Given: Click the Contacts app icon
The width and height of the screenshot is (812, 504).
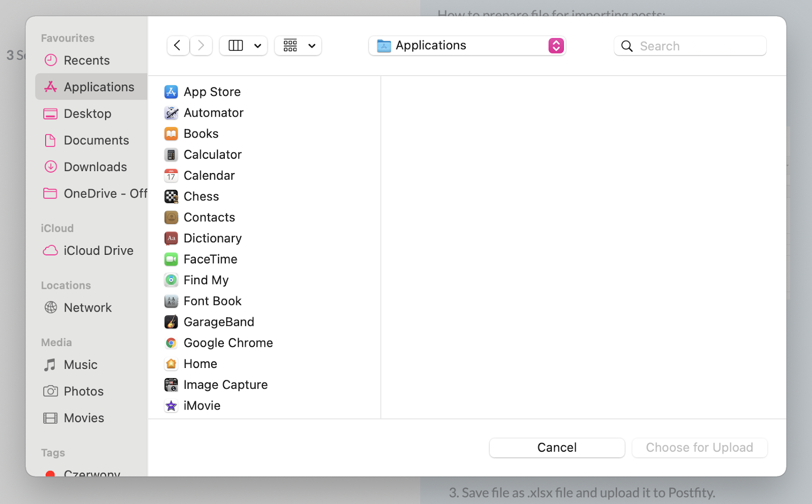Looking at the screenshot, I should coord(171,217).
